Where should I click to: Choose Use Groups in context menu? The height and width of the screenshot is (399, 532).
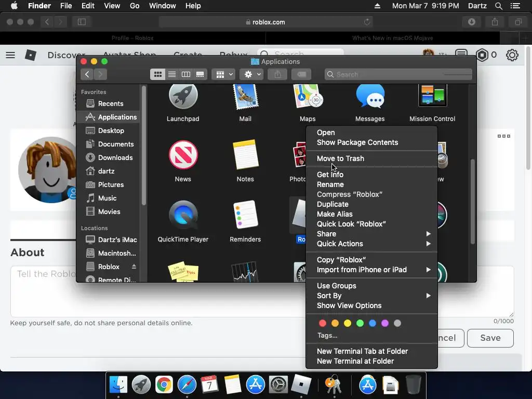pos(371,286)
